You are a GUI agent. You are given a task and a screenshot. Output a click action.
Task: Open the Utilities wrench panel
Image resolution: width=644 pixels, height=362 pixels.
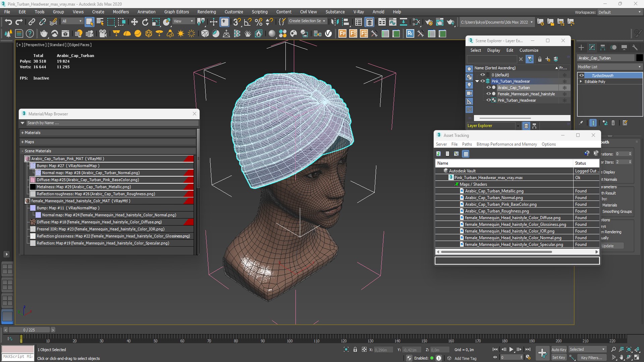[635, 47]
